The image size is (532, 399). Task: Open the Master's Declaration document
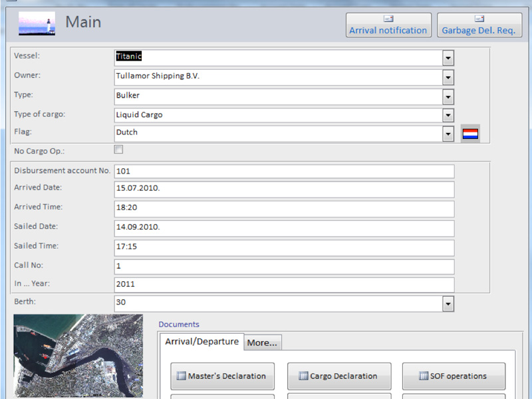click(x=223, y=376)
